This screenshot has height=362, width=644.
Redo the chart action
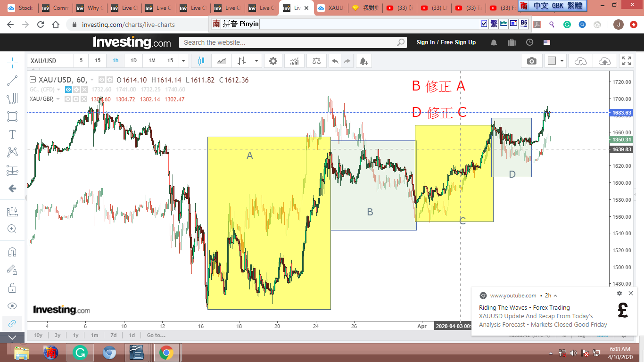[x=347, y=61]
